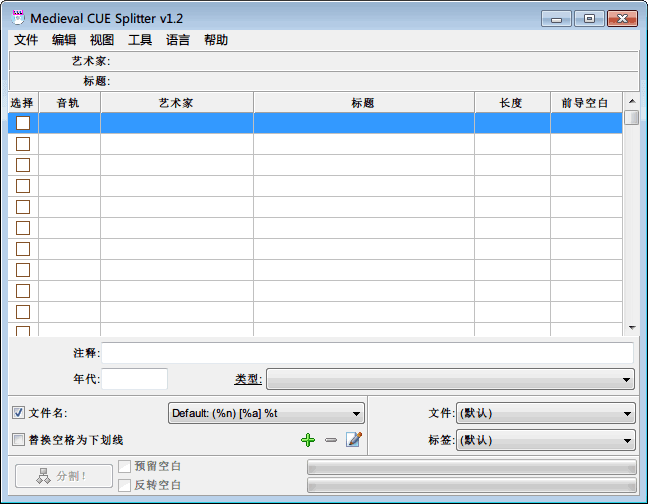Enable 替换空格为下划线 checkbox
This screenshot has height=504, width=648.
click(x=19, y=440)
